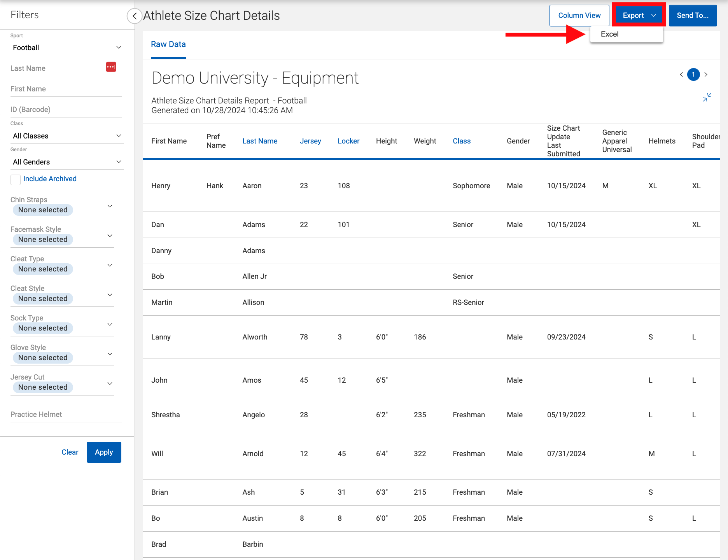Screen dimensions: 728x560
Task: Expand the Sock Type filter
Action: (110, 324)
